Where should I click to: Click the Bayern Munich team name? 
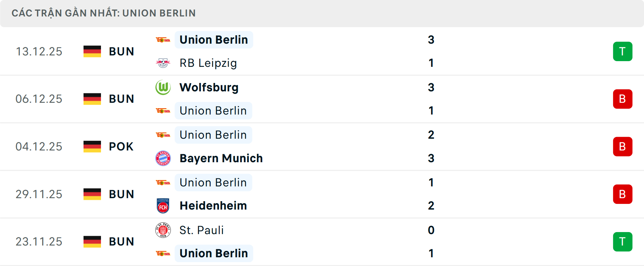(221, 158)
